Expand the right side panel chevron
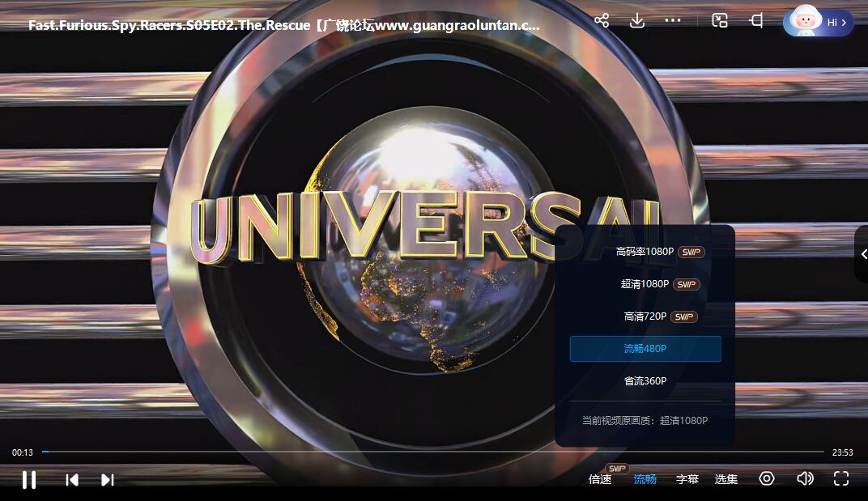The height and width of the screenshot is (501, 868). (863, 254)
